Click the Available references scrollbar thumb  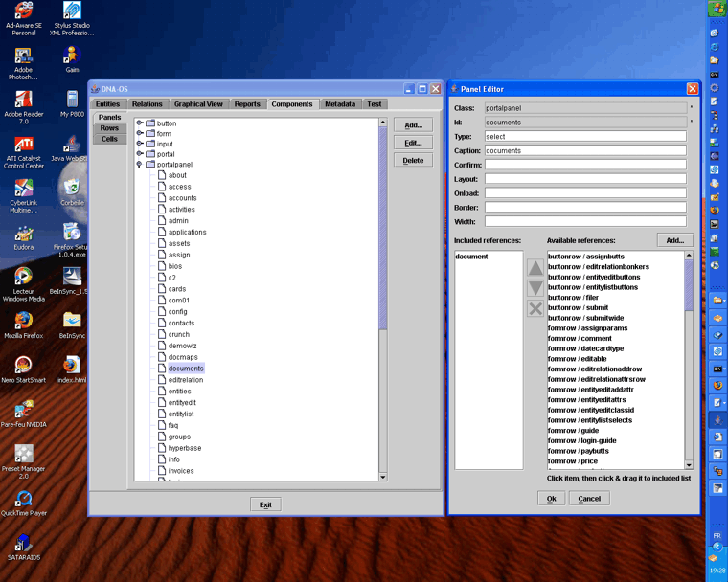[x=689, y=286]
